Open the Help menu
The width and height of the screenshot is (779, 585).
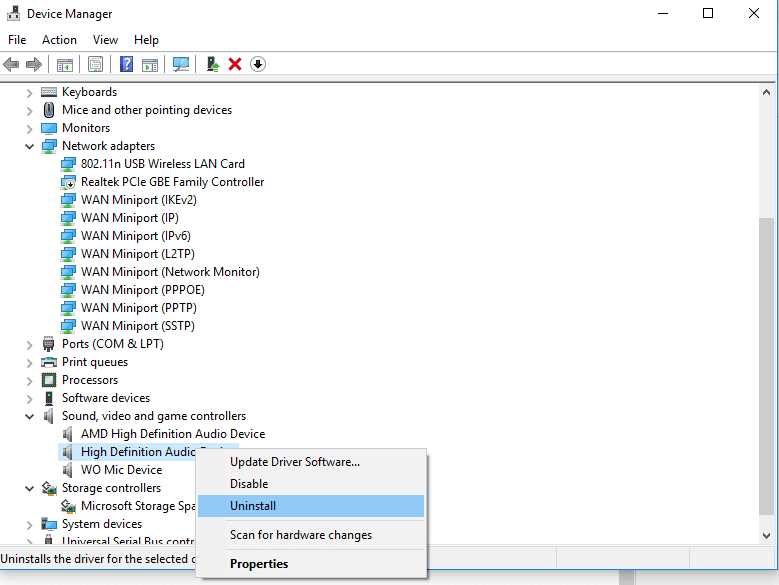(x=146, y=40)
